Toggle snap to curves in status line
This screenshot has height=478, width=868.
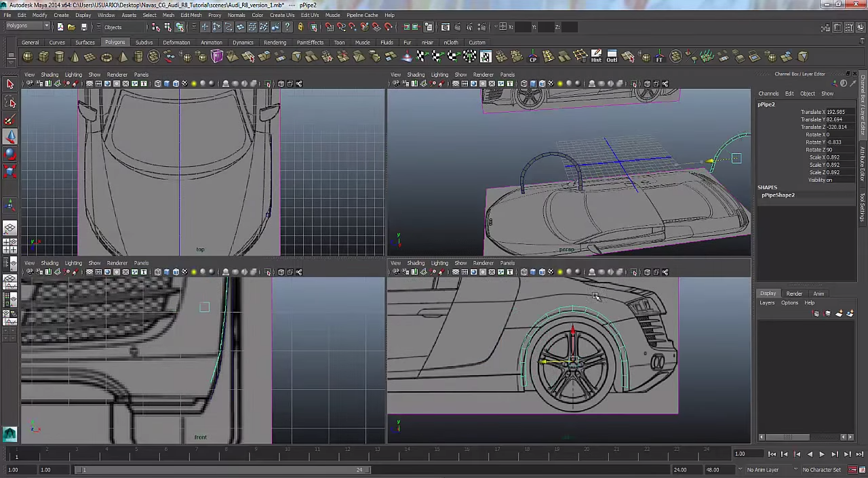point(341,27)
